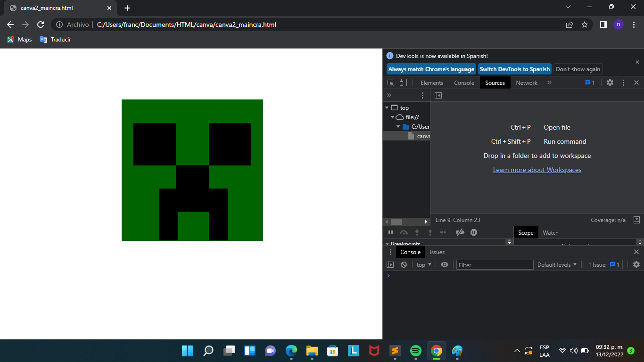This screenshot has height=362, width=644.
Task: Open Sublime Text from the taskbar
Action: click(x=395, y=351)
